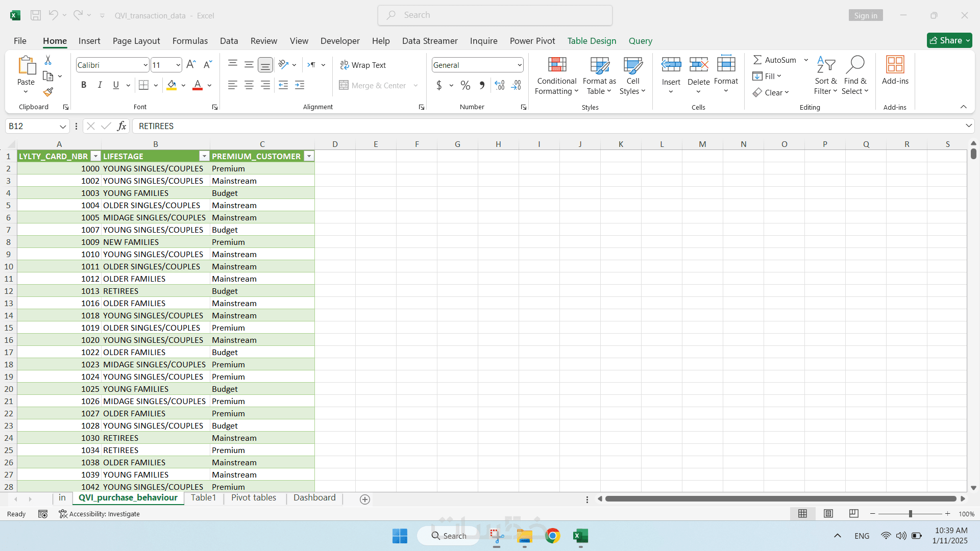Screen dimensions: 980x551
Task: Switch to Page Layout view in status bar
Action: (828, 514)
